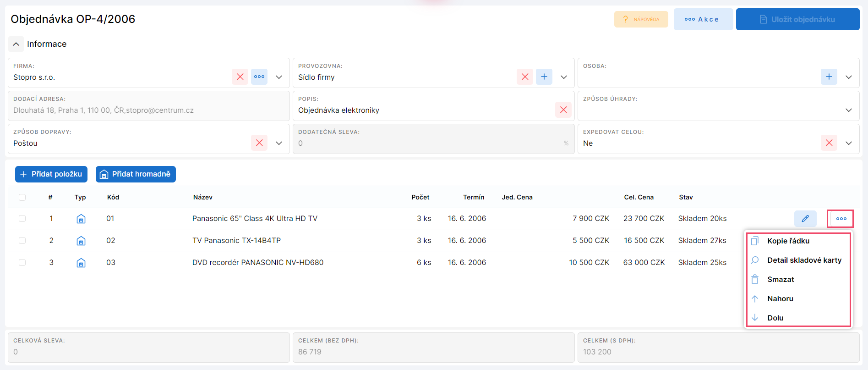The height and width of the screenshot is (370, 868).
Task: Toggle the select-all header checkbox
Action: (x=22, y=197)
